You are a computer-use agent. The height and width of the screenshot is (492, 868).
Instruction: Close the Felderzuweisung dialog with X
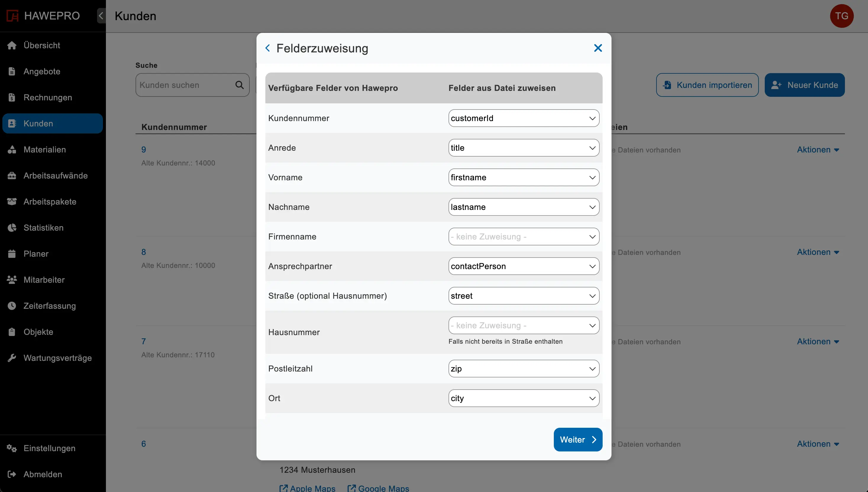click(598, 48)
